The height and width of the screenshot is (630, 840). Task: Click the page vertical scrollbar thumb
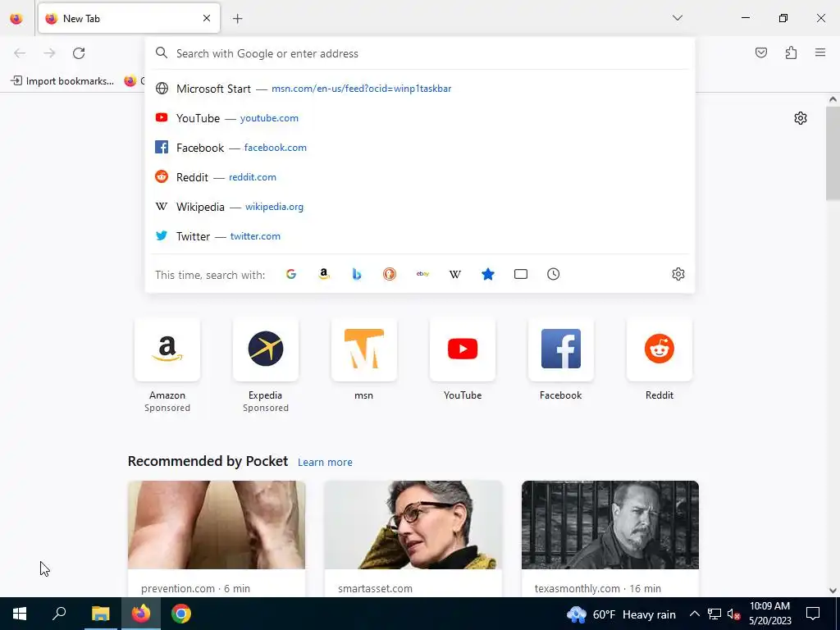point(833,153)
